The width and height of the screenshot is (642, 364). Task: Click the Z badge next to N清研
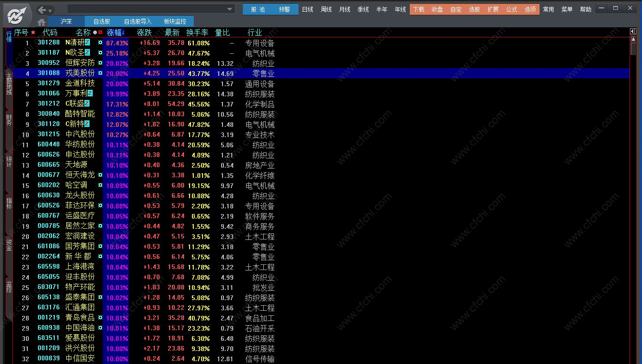87,43
